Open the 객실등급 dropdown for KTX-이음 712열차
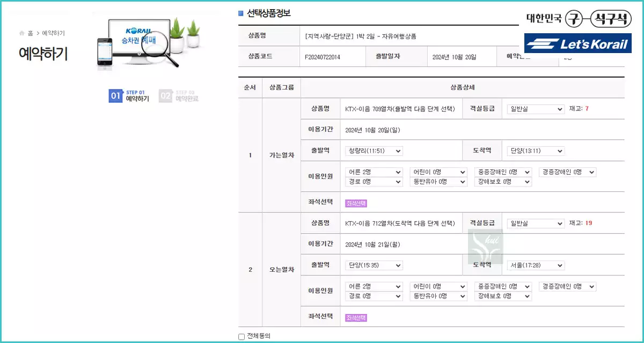Viewport: 644px width, 343px height. [535, 223]
